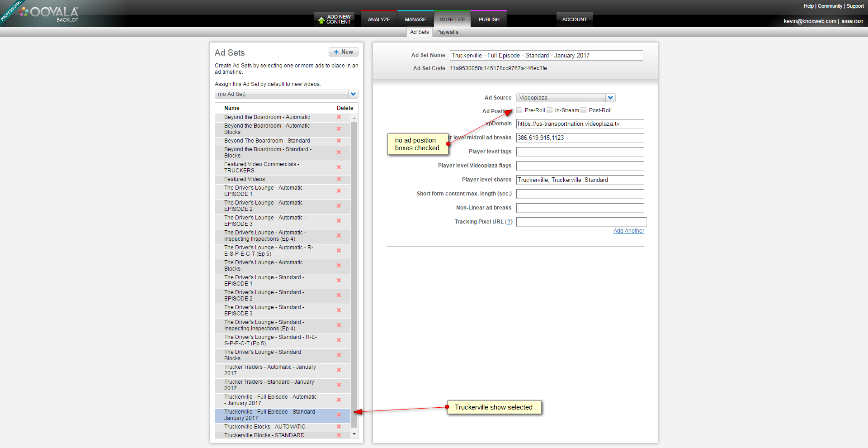Delete Driver's Lounge - Standard - R-E-S-P-E-C-T (Ep 5)
This screenshot has width=868, height=448.
339,340
